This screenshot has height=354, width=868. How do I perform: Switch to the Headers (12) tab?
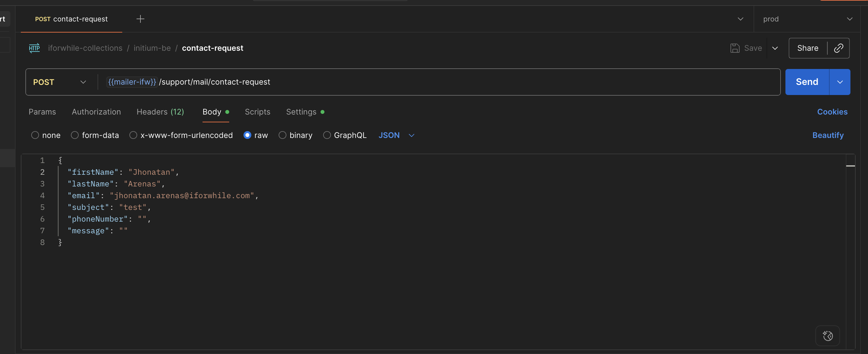[x=160, y=112]
